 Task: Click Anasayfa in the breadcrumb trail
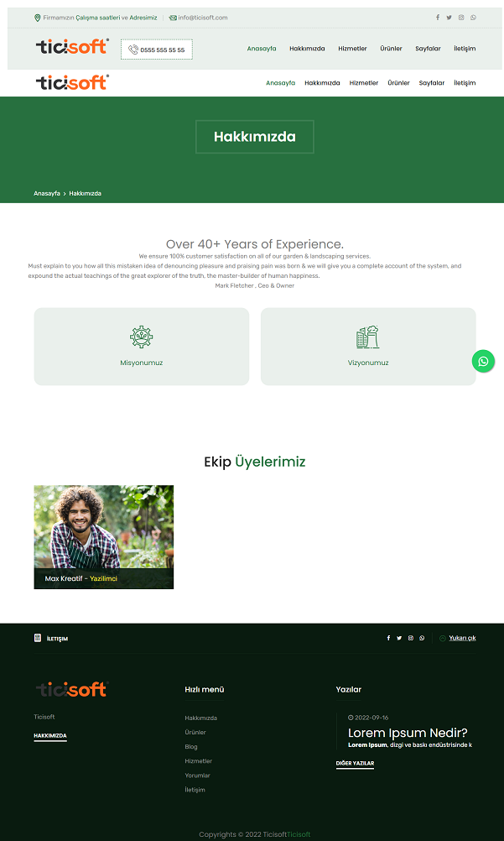point(46,194)
